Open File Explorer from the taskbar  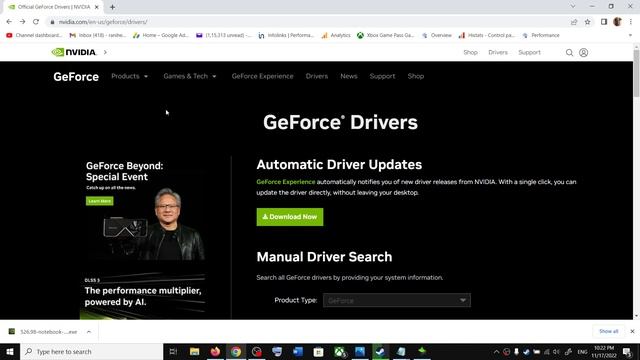pos(194,351)
